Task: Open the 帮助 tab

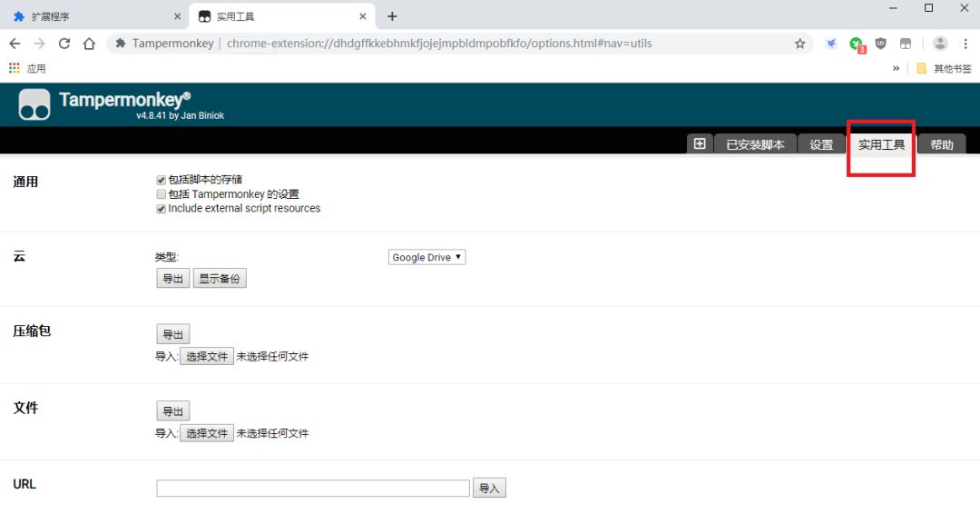Action: pyautogui.click(x=941, y=144)
